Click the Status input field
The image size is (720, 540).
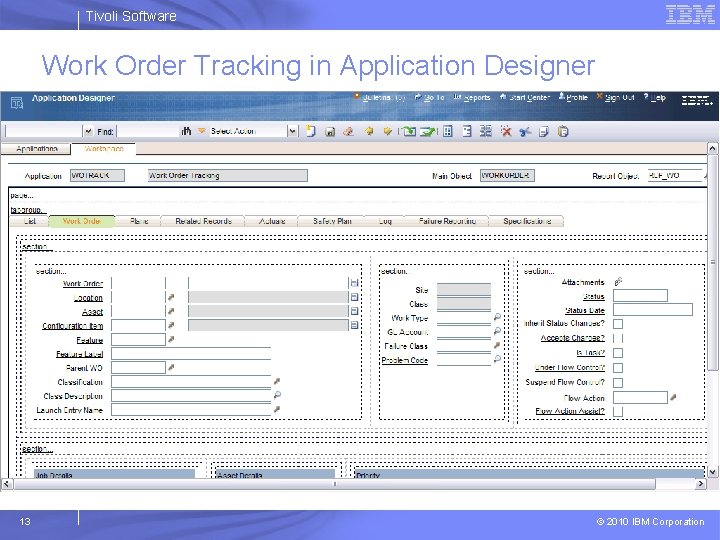[x=640, y=295]
